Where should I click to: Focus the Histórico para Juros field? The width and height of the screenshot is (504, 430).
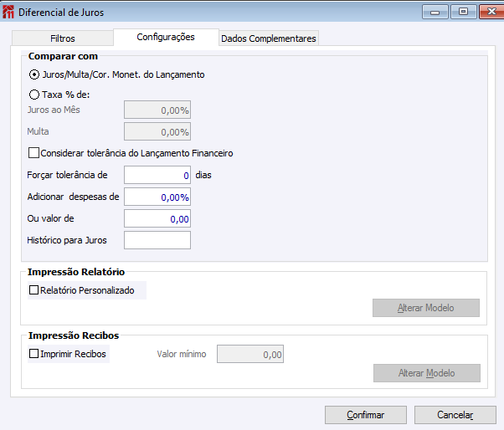tap(157, 240)
